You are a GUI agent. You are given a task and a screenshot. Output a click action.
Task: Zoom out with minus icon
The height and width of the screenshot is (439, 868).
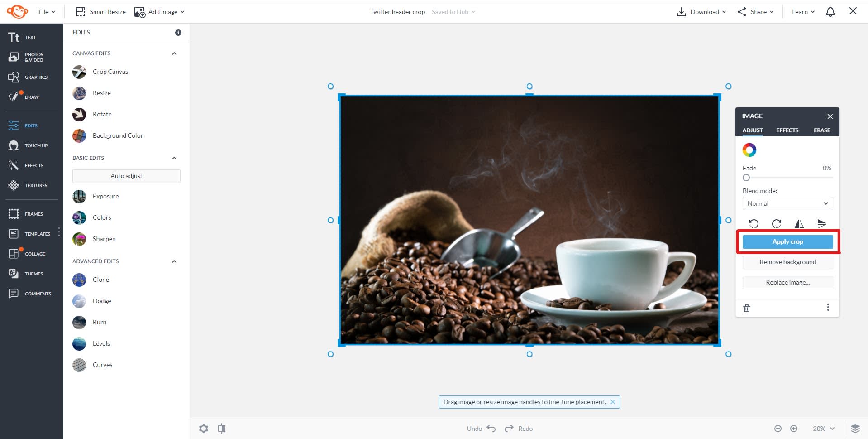tap(778, 429)
